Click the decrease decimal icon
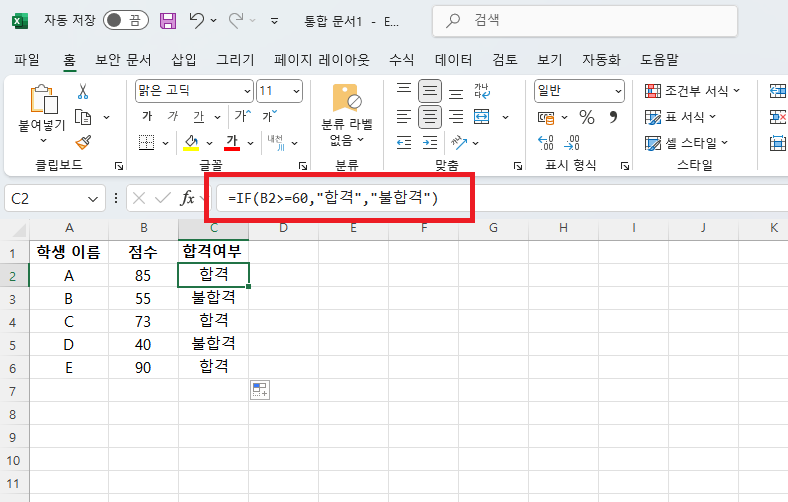This screenshot has width=788, height=502. (572, 143)
